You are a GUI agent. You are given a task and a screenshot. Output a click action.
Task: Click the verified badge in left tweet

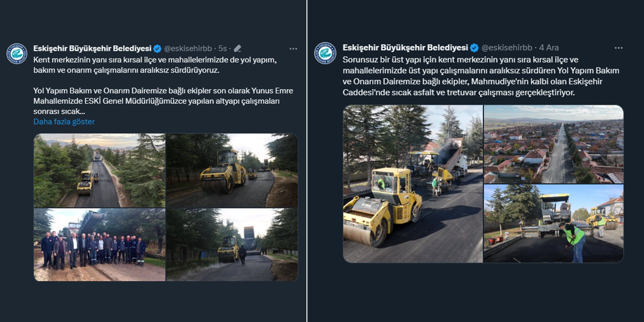(x=157, y=48)
